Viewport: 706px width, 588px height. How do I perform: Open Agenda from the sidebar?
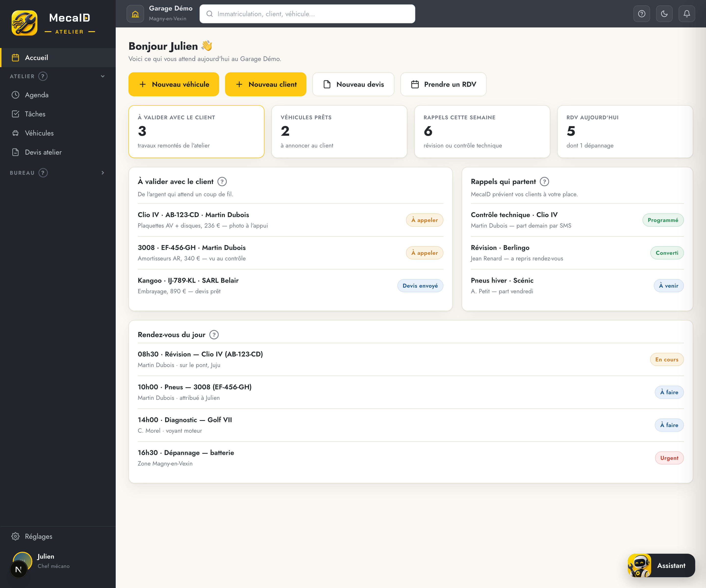point(58,95)
